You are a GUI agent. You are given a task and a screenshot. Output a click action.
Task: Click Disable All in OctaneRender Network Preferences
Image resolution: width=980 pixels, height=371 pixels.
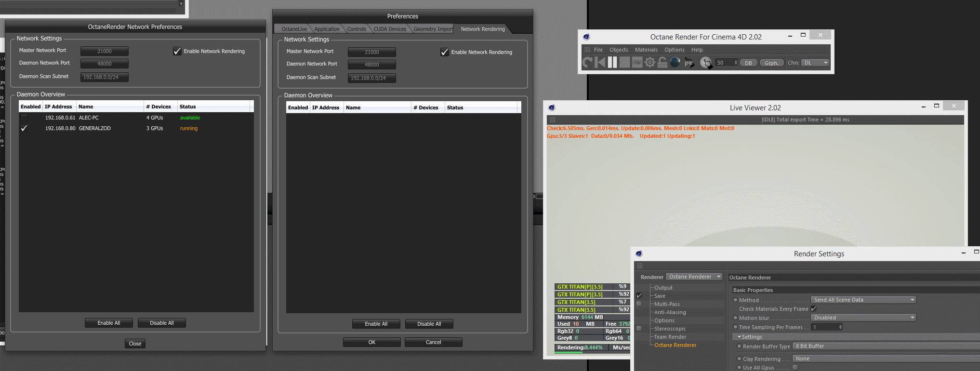(x=162, y=323)
